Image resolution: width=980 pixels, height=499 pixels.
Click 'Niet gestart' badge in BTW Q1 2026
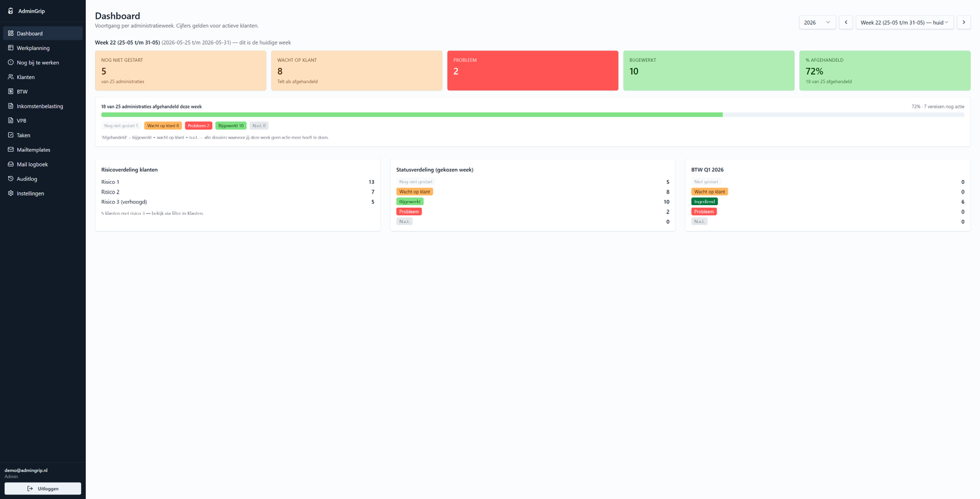(706, 182)
